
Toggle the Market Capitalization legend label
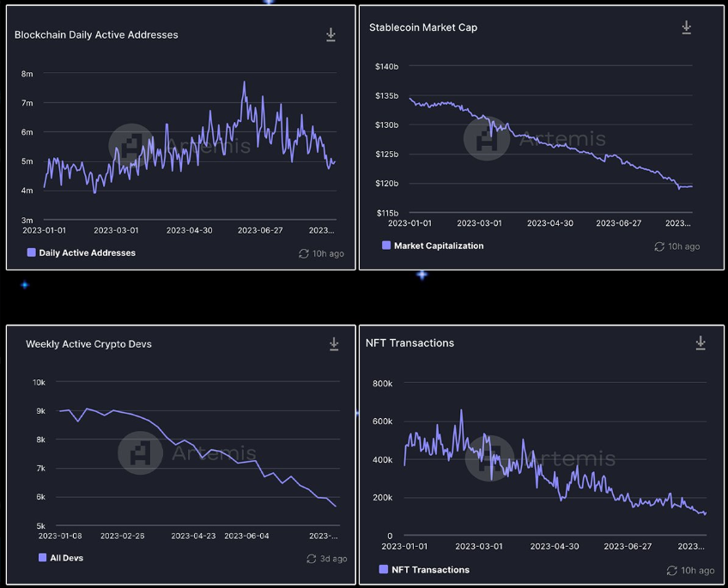(438, 246)
